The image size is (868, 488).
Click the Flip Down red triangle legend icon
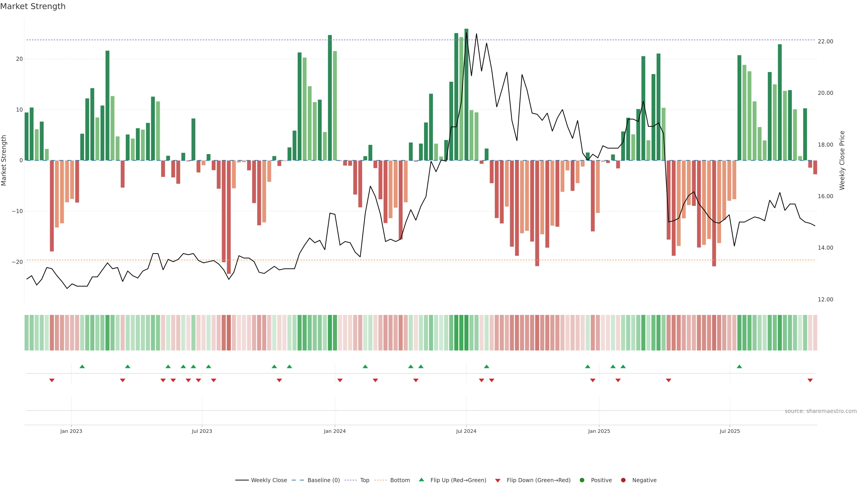tap(498, 481)
